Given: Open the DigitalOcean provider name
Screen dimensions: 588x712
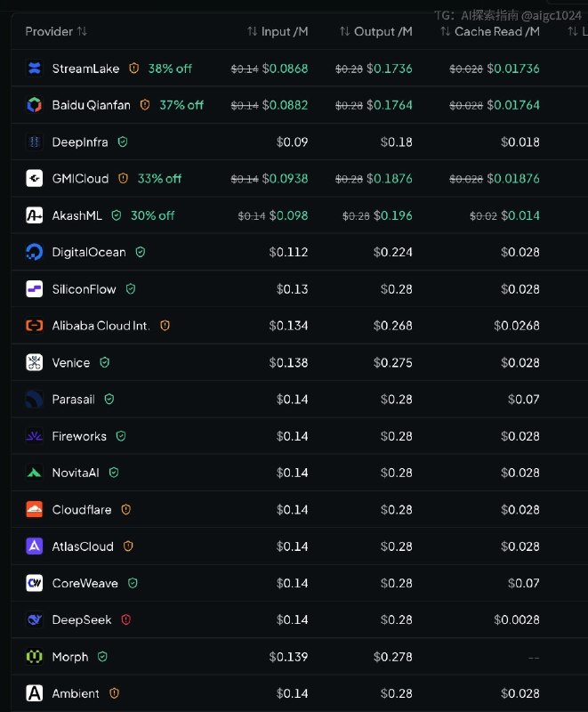Looking at the screenshot, I should (89, 252).
